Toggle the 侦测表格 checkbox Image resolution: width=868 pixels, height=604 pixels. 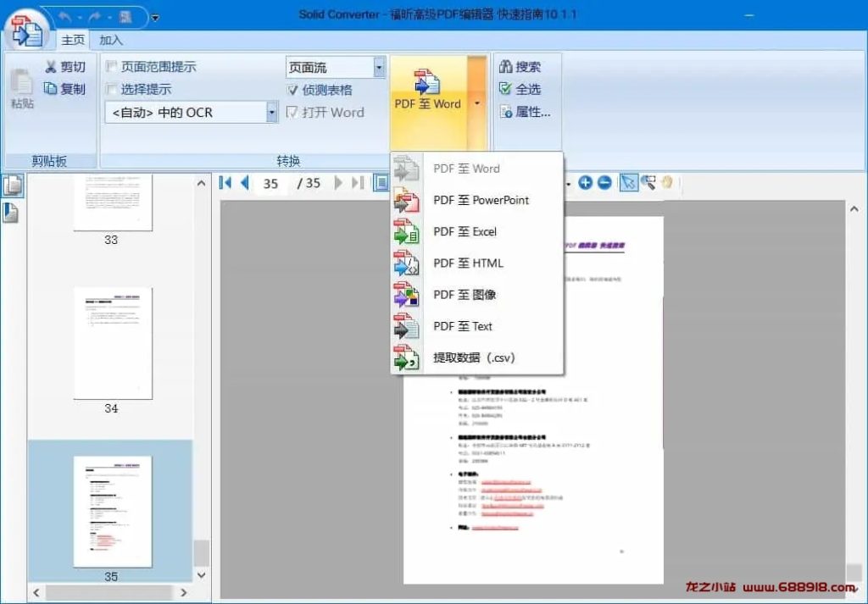pos(292,90)
